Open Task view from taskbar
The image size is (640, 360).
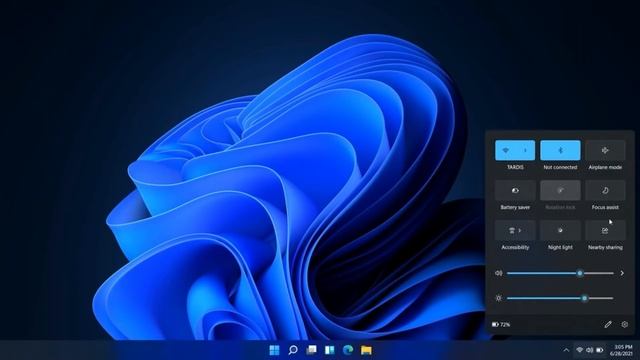(311, 350)
